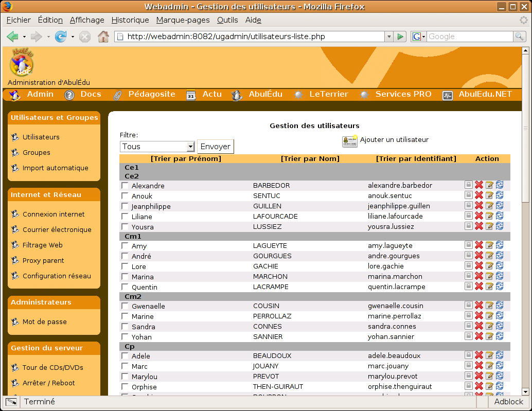Delete adele.beaudoux red X icon
Screen dimensions: 532x411
(478, 355)
